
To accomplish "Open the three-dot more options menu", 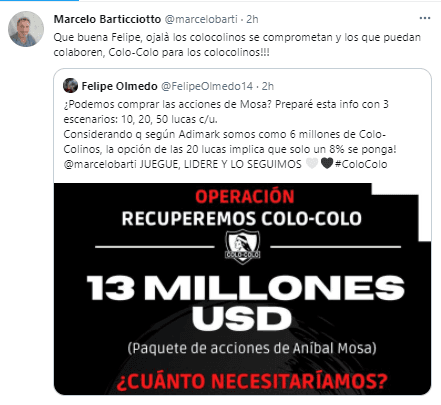I will [424, 18].
